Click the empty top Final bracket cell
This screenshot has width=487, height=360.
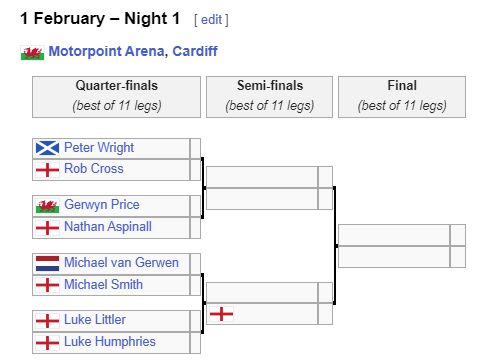tap(394, 235)
